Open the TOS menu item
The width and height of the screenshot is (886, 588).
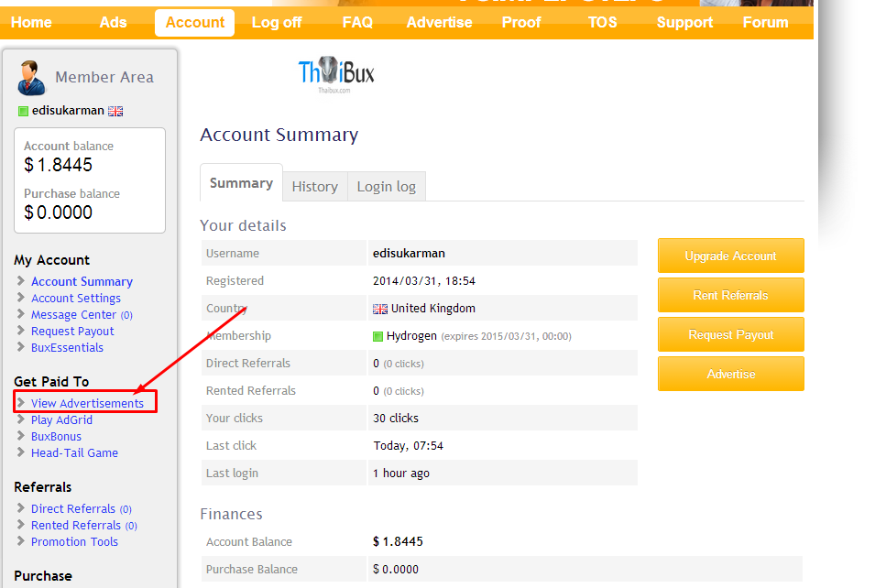click(602, 23)
